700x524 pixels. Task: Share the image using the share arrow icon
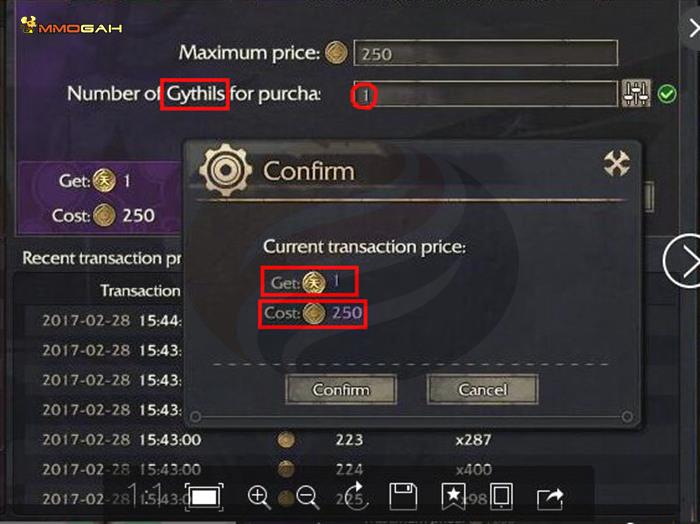pos(550,497)
